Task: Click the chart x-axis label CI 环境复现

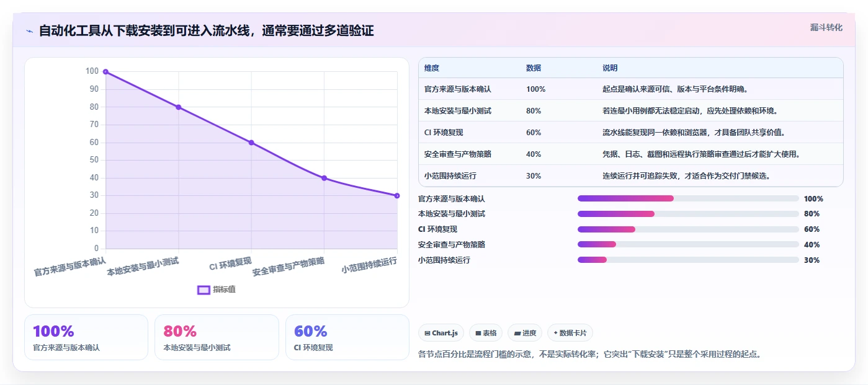Action: coord(230,263)
